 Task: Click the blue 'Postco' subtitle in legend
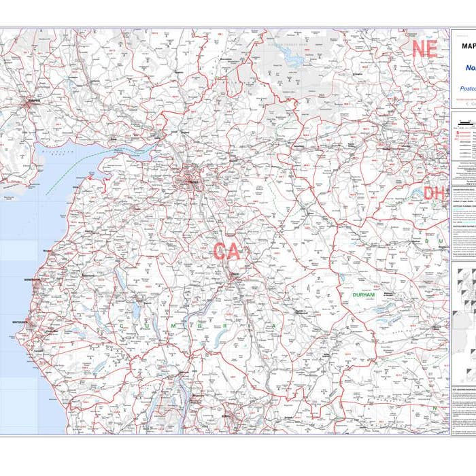[x=468, y=88]
